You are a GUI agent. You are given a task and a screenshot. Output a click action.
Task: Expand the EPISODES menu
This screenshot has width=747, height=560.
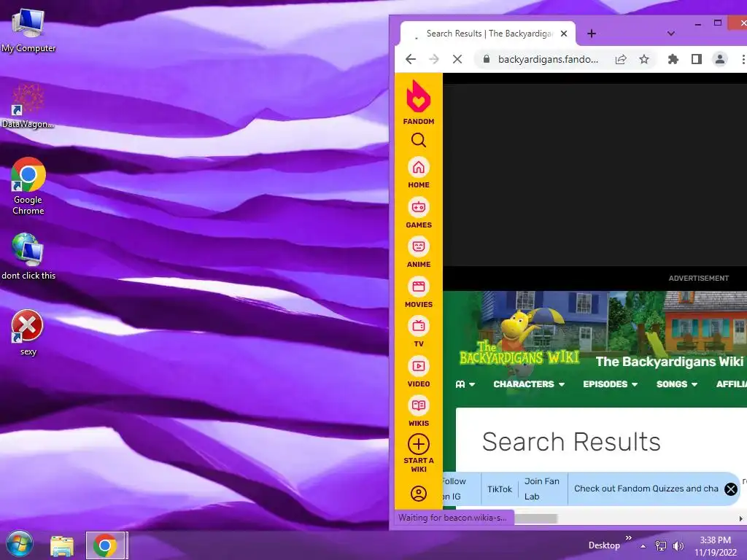[610, 384]
